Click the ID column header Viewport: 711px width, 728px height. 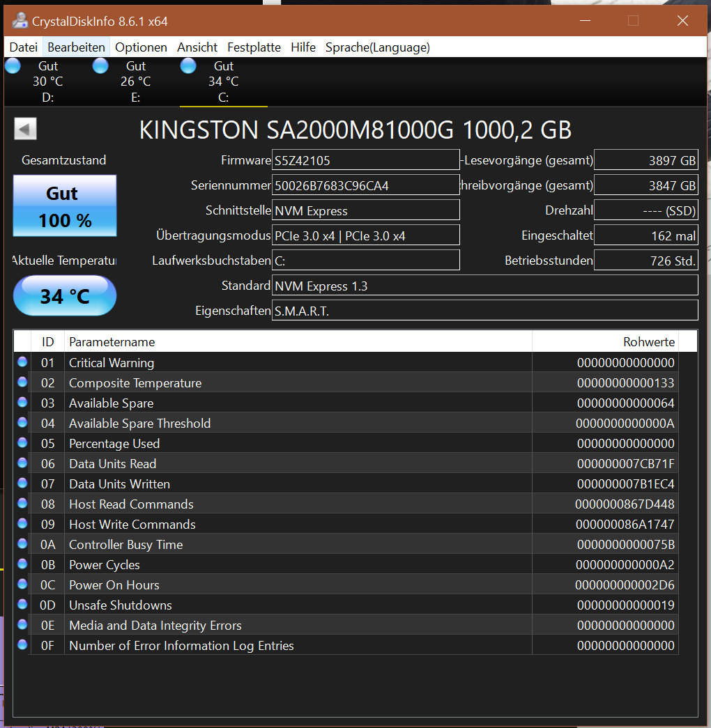[x=47, y=342]
